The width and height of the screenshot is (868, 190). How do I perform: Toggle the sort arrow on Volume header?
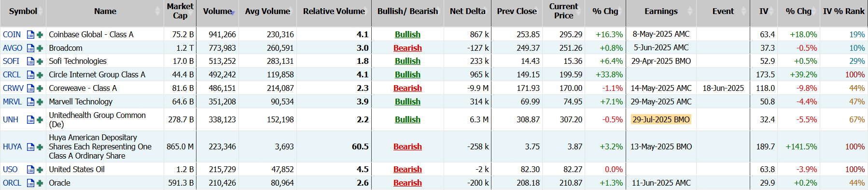pyautogui.click(x=233, y=11)
